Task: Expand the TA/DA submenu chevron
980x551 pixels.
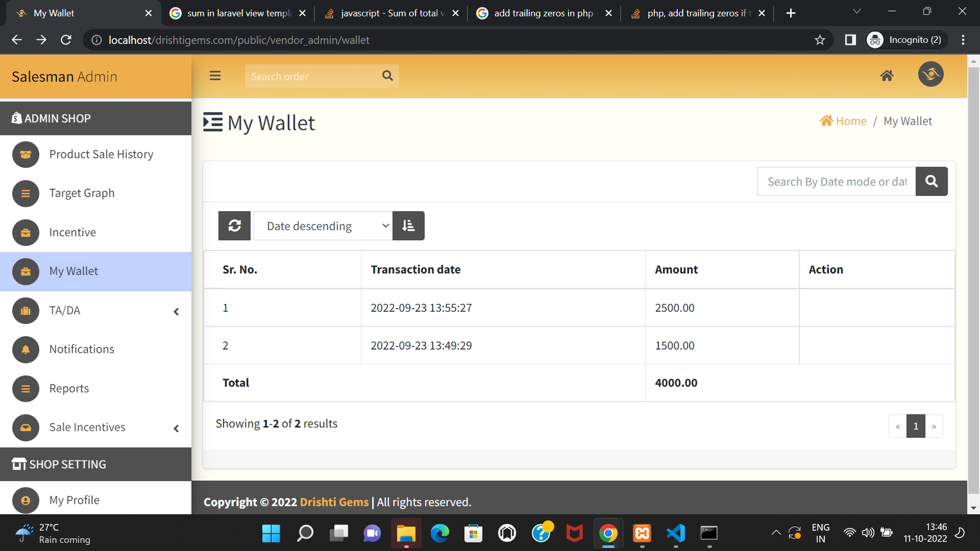Action: click(x=176, y=311)
